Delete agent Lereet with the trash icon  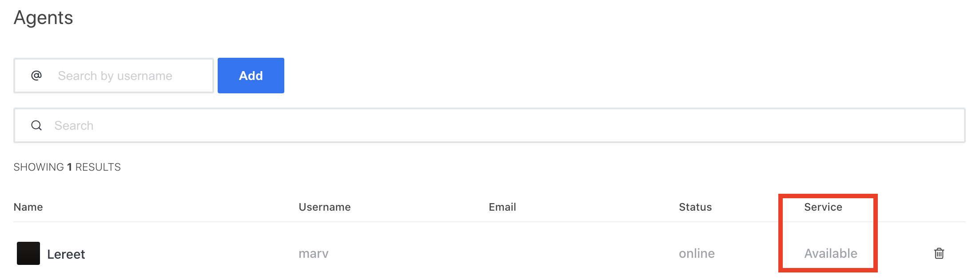click(939, 253)
